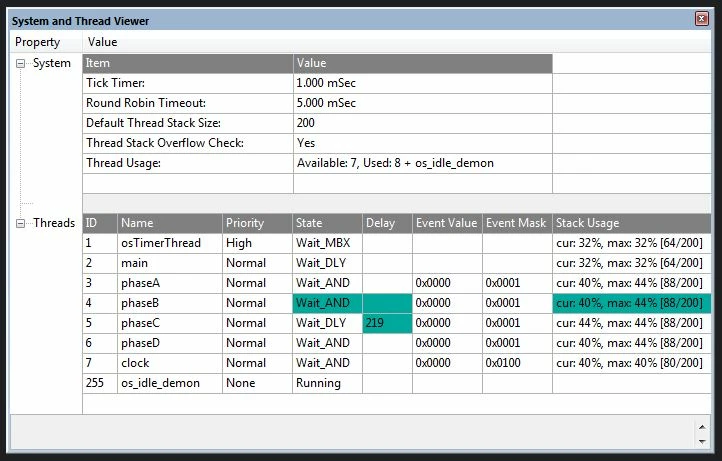
Task: Click the clock thread row
Action: [x=397, y=363]
